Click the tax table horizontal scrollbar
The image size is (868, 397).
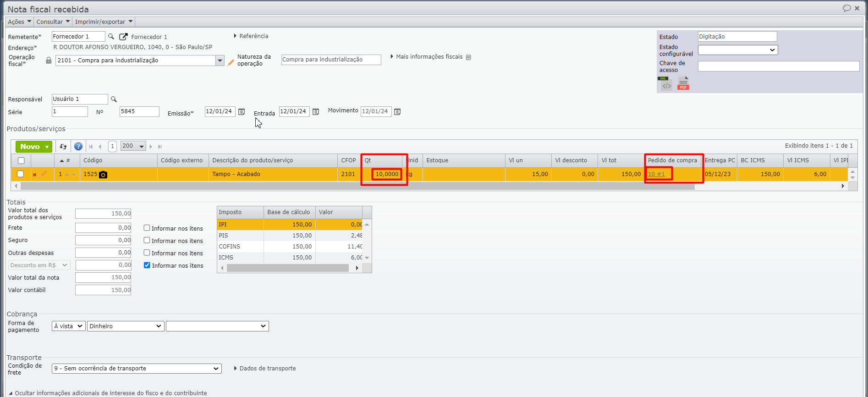click(x=288, y=268)
